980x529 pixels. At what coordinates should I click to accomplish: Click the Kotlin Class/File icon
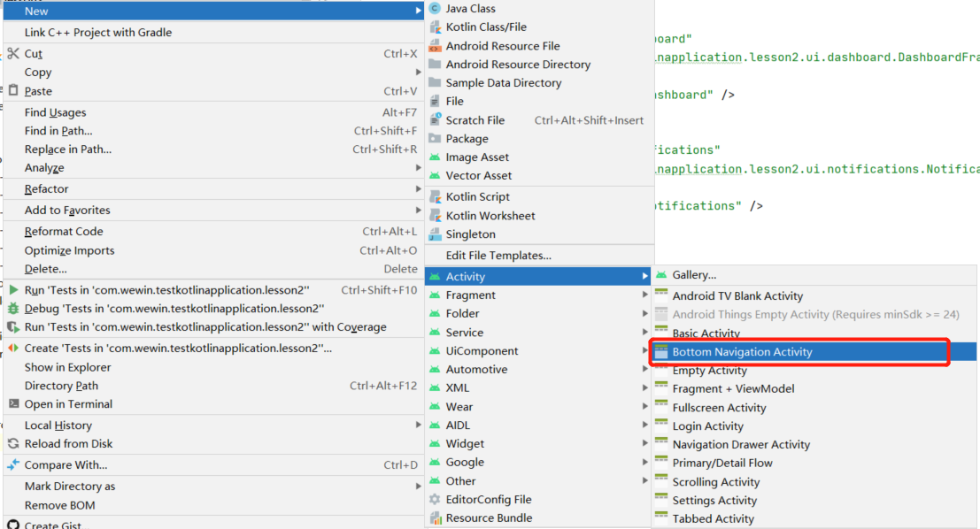coord(435,27)
